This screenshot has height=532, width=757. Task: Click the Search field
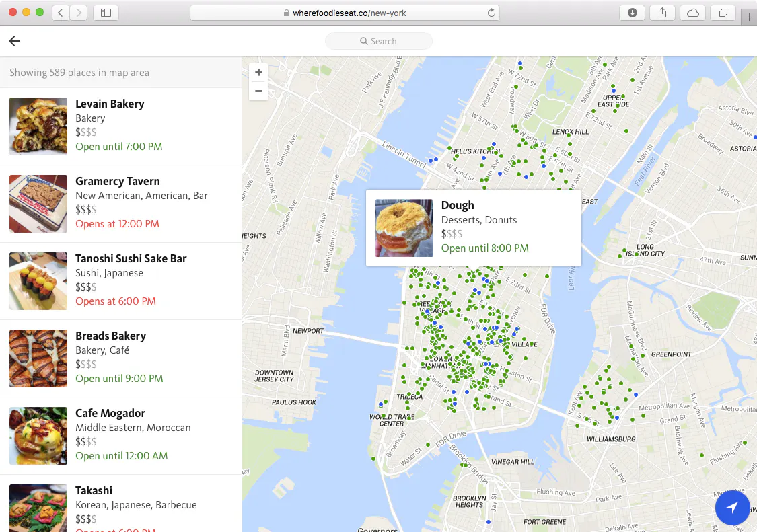tap(378, 41)
